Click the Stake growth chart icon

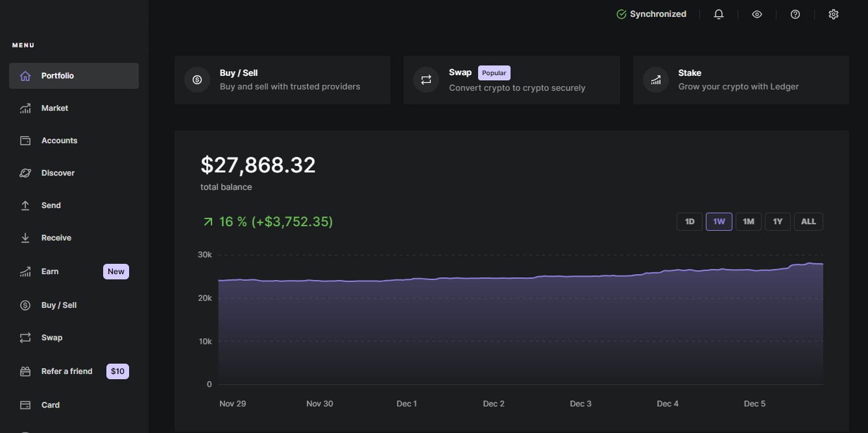[656, 80]
